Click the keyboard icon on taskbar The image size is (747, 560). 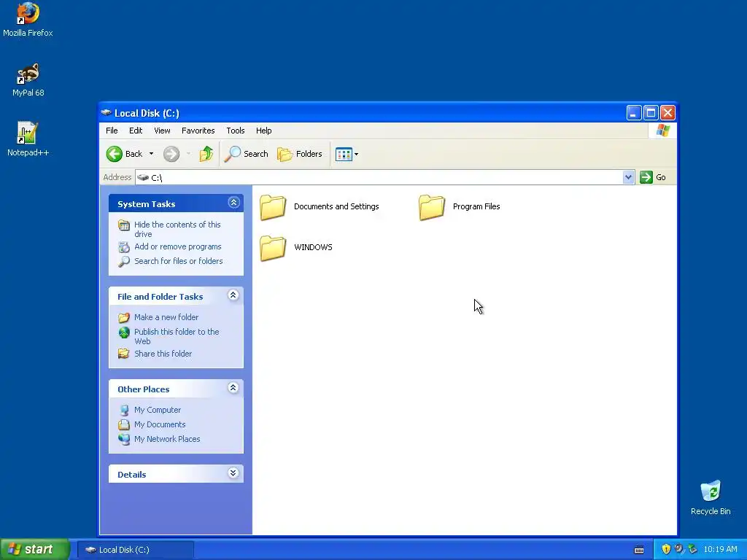coord(639,550)
